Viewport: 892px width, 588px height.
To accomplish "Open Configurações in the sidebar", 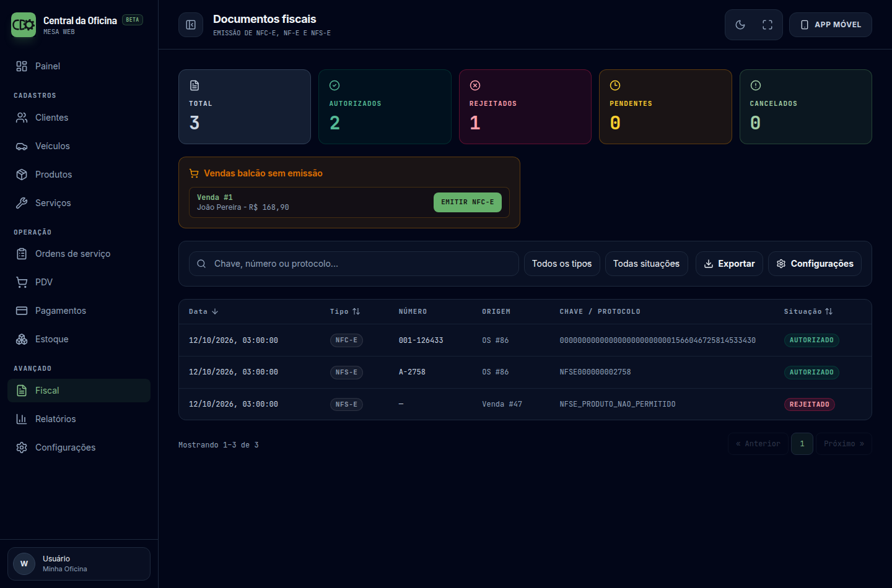I will pyautogui.click(x=79, y=447).
